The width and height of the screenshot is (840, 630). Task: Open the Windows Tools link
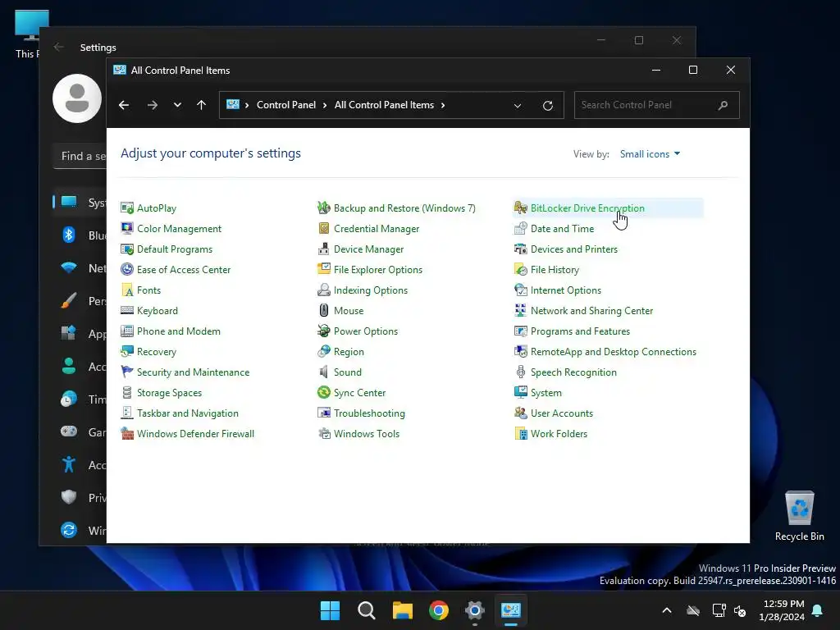(367, 433)
